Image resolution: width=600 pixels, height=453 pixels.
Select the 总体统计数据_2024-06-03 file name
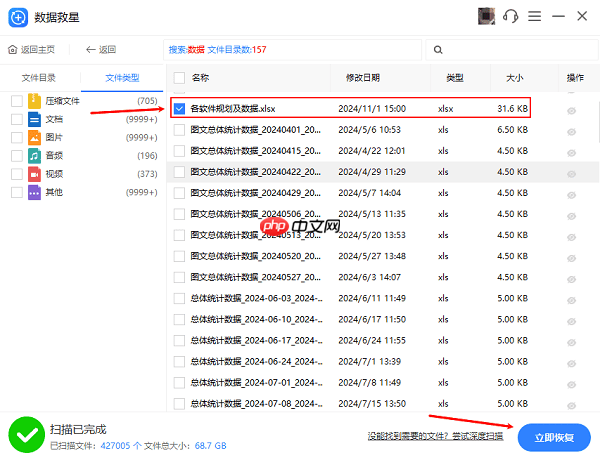click(256, 298)
